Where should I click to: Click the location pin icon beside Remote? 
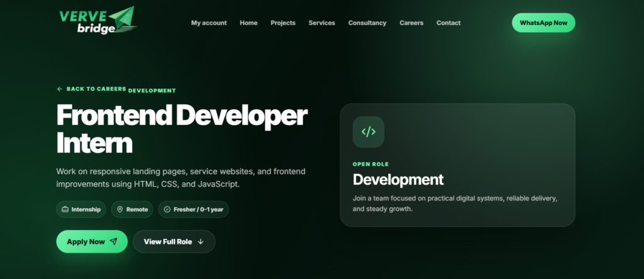(x=120, y=209)
